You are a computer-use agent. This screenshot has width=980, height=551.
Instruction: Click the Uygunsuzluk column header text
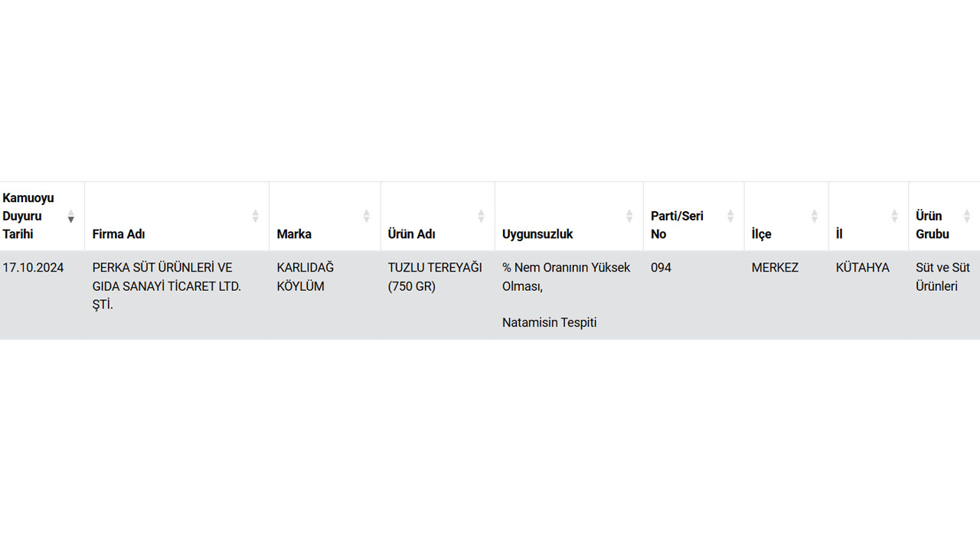[537, 234]
